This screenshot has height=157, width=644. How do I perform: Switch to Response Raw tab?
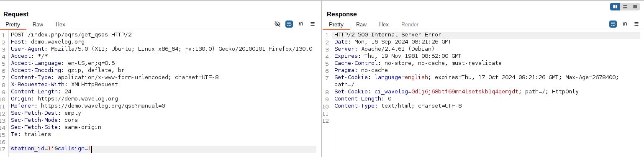click(362, 25)
